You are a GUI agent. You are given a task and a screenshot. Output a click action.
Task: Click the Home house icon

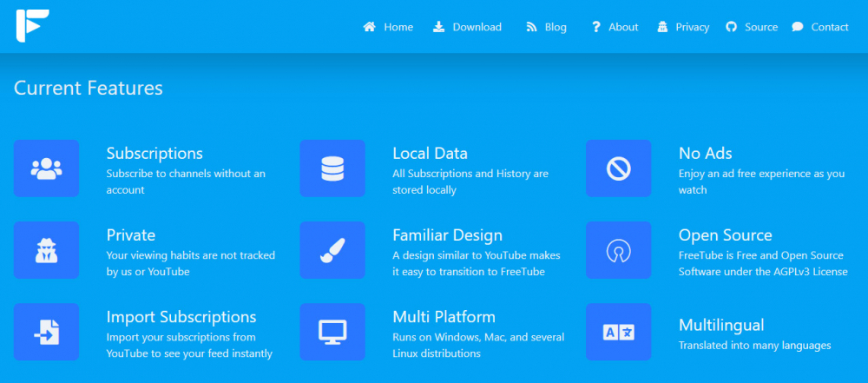pos(369,27)
